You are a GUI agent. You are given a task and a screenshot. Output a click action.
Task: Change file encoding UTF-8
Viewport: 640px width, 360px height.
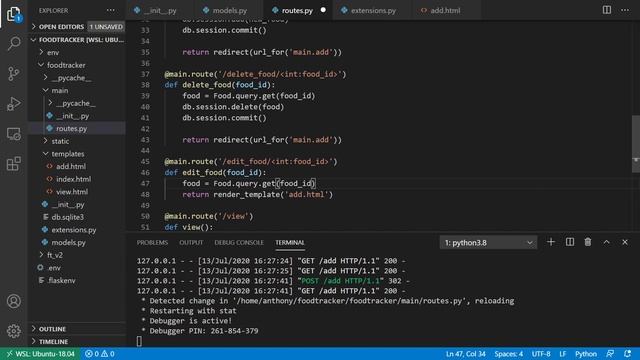click(541, 354)
